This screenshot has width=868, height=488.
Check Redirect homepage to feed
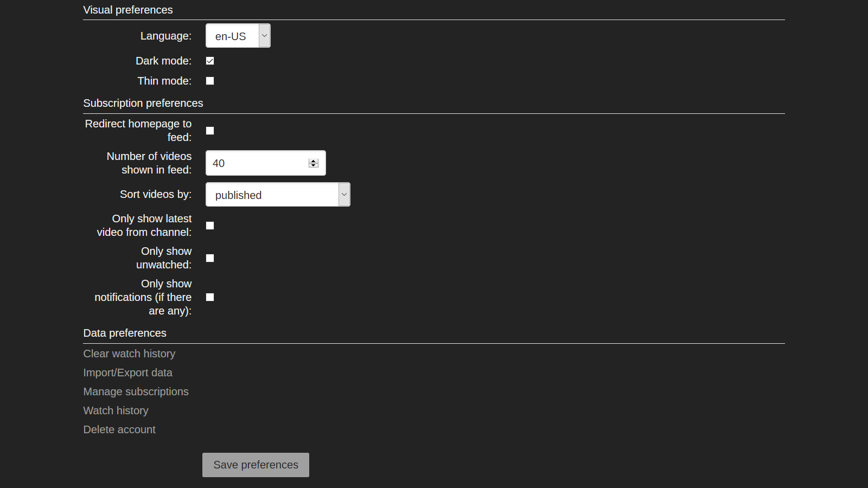tap(210, 131)
